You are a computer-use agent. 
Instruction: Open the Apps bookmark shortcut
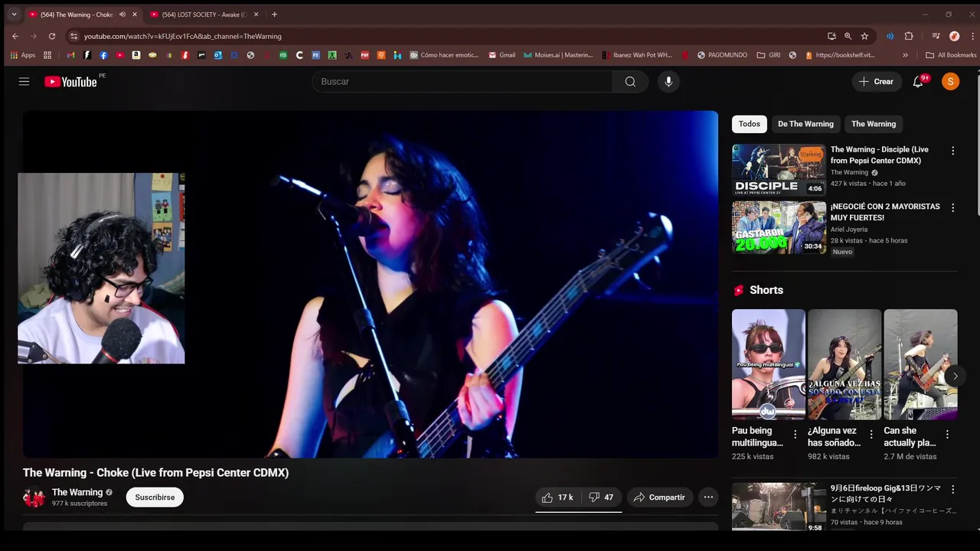[23, 55]
